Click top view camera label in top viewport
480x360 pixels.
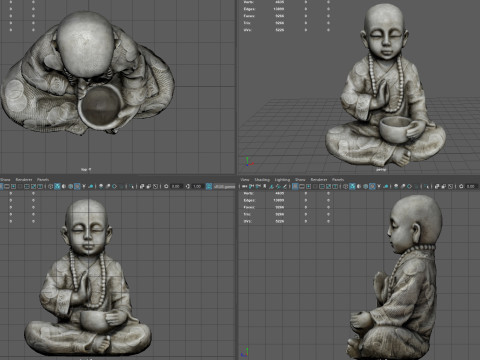pyautogui.click(x=86, y=169)
